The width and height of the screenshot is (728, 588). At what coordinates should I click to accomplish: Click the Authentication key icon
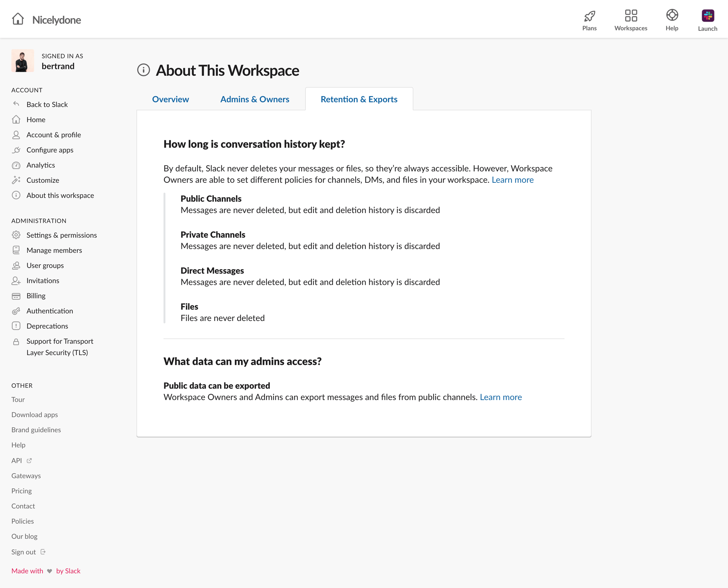click(x=16, y=311)
